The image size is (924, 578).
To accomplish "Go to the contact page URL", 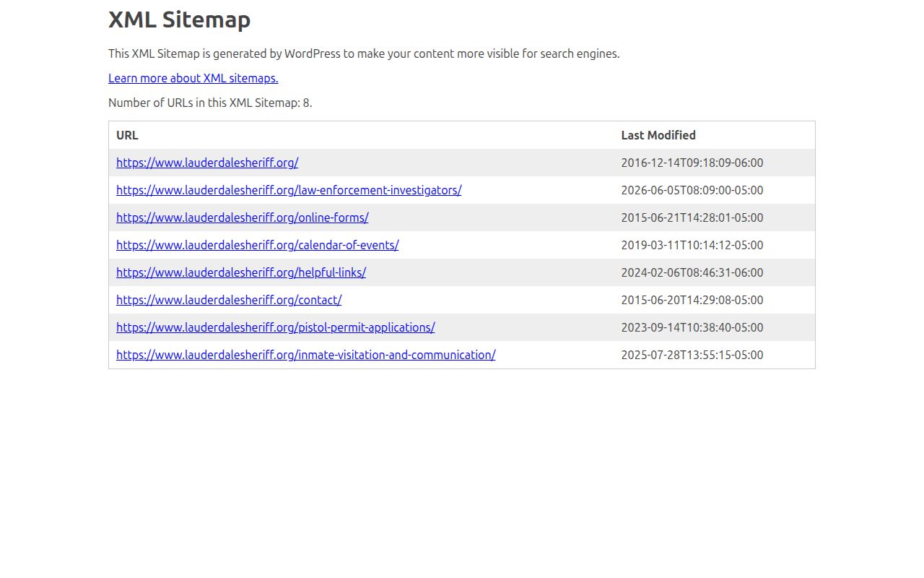I will pyautogui.click(x=229, y=300).
